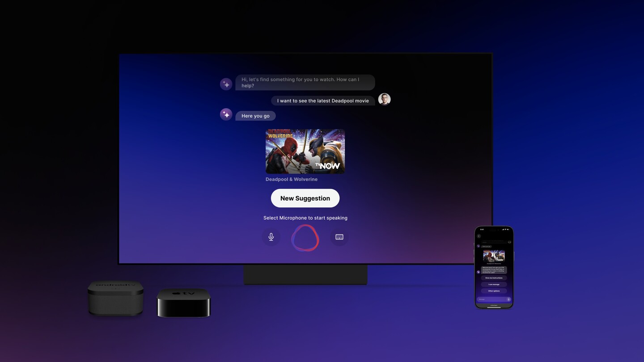This screenshot has width=644, height=362.
Task: Click the user's profile avatar photo
Action: [384, 99]
